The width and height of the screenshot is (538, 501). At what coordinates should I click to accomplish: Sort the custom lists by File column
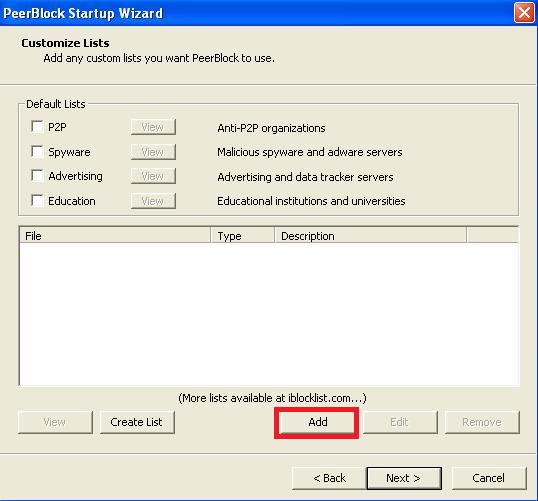115,236
